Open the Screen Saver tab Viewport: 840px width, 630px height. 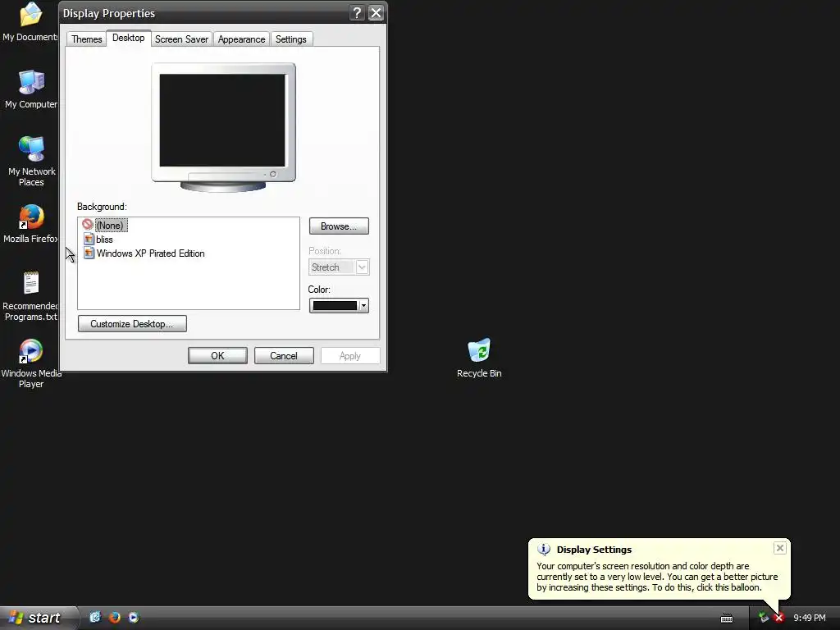click(181, 39)
